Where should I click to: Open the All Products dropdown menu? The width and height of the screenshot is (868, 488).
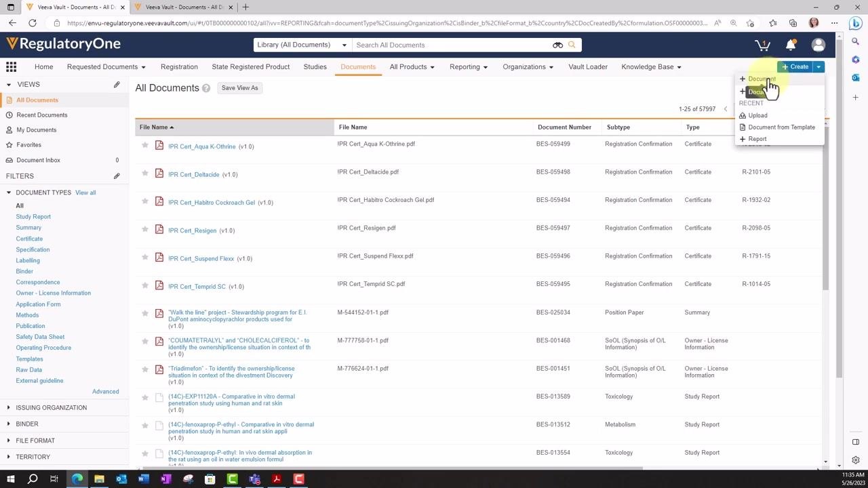click(x=412, y=67)
